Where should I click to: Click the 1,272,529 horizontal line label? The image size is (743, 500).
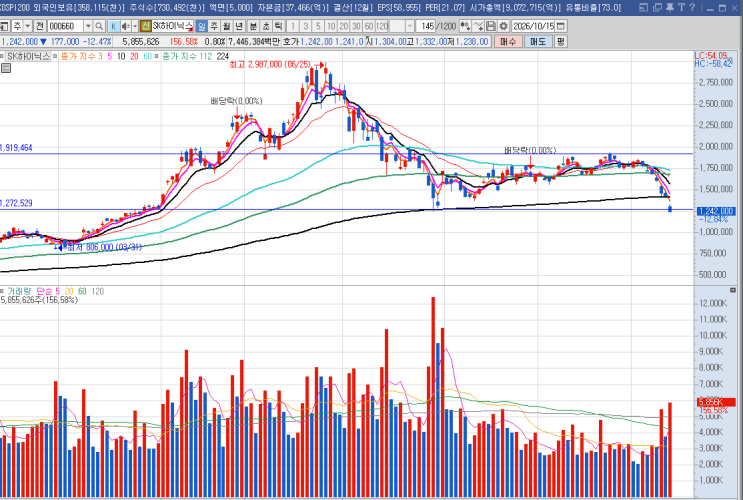coord(16,203)
